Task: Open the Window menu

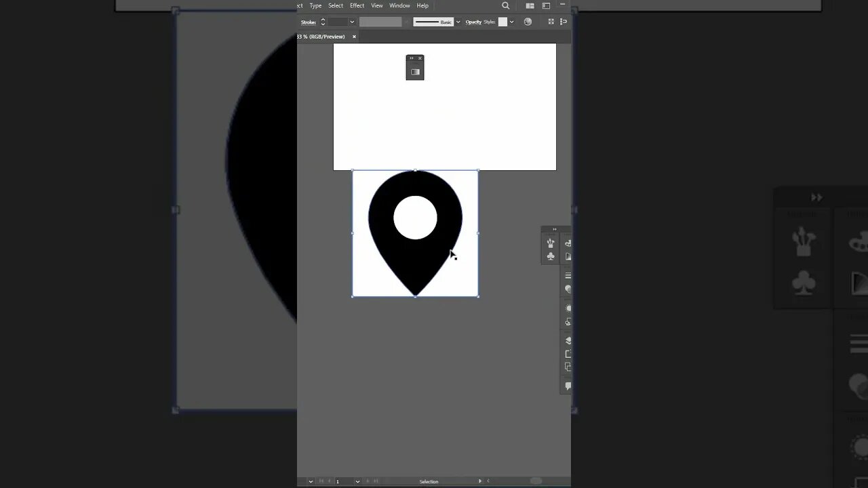Action: click(399, 5)
